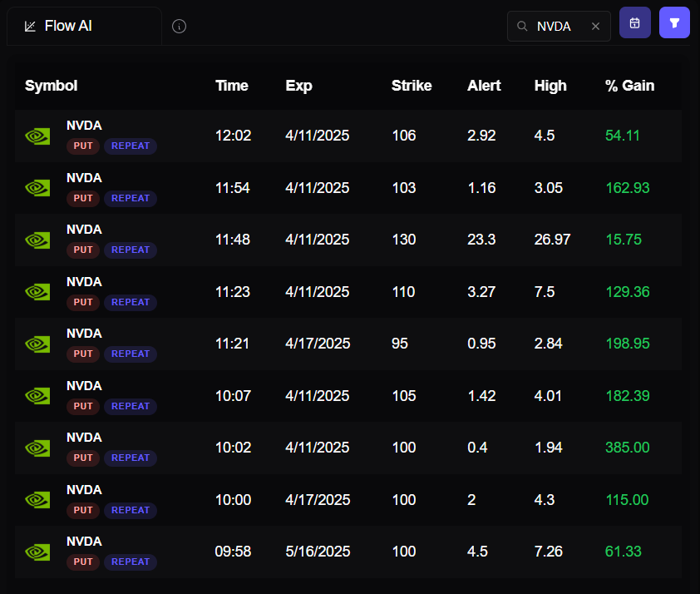The height and width of the screenshot is (594, 700).
Task: Select the 09:58 time cell
Action: pyautogui.click(x=233, y=552)
